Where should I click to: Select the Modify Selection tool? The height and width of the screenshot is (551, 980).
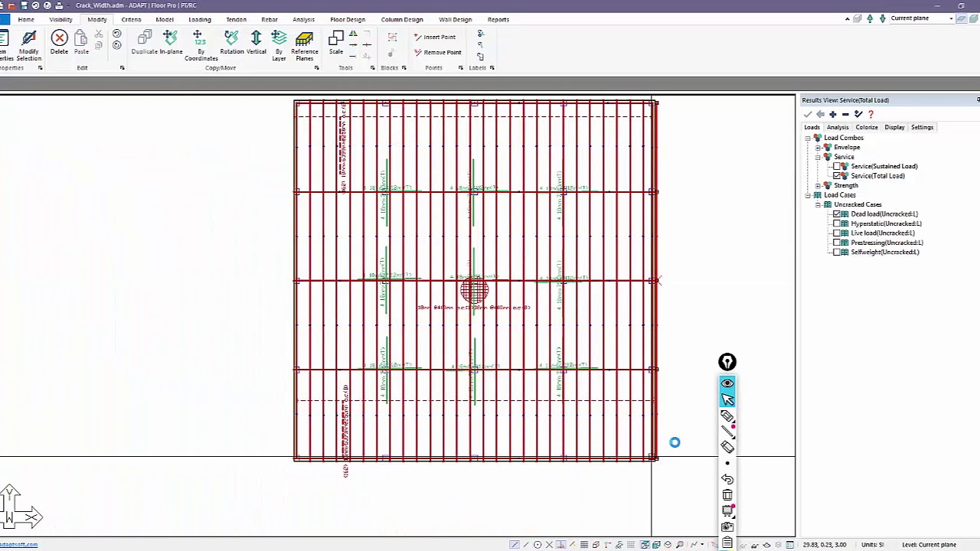click(x=28, y=46)
